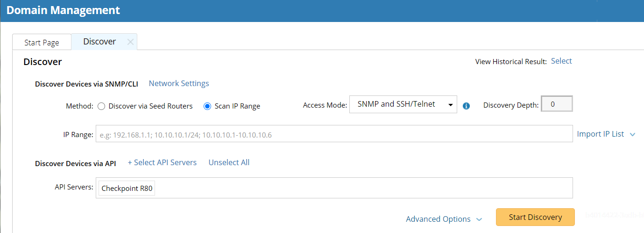This screenshot has width=644, height=233.
Task: Expand the Import IP List chevron arrow
Action: [632, 135]
